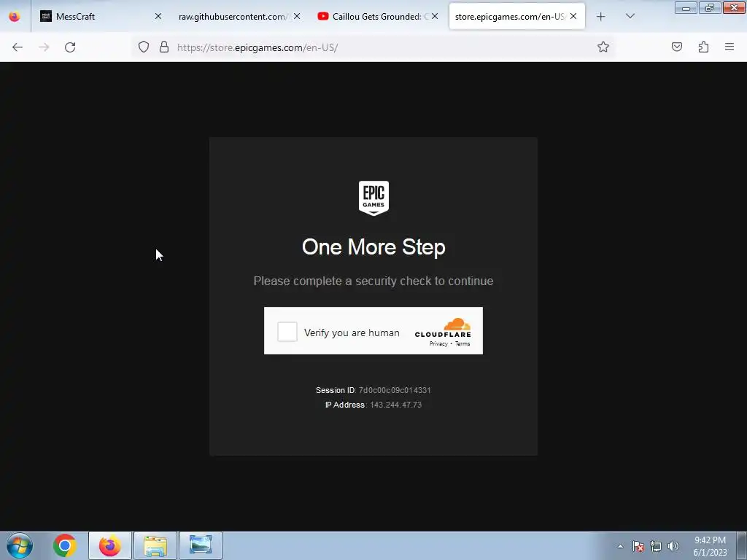This screenshot has width=747, height=560.
Task: Click the Epic Games logo
Action: (x=373, y=198)
